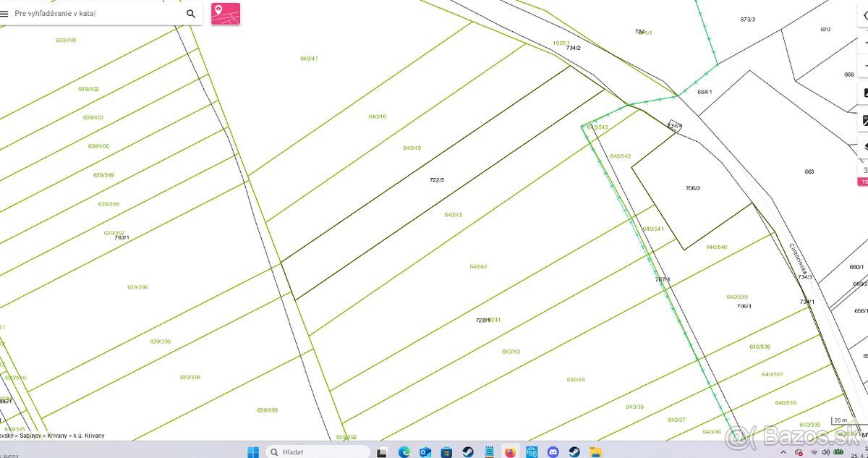Image resolution: width=868 pixels, height=458 pixels.
Task: Toggle the 3D view button
Action: coord(864,171)
